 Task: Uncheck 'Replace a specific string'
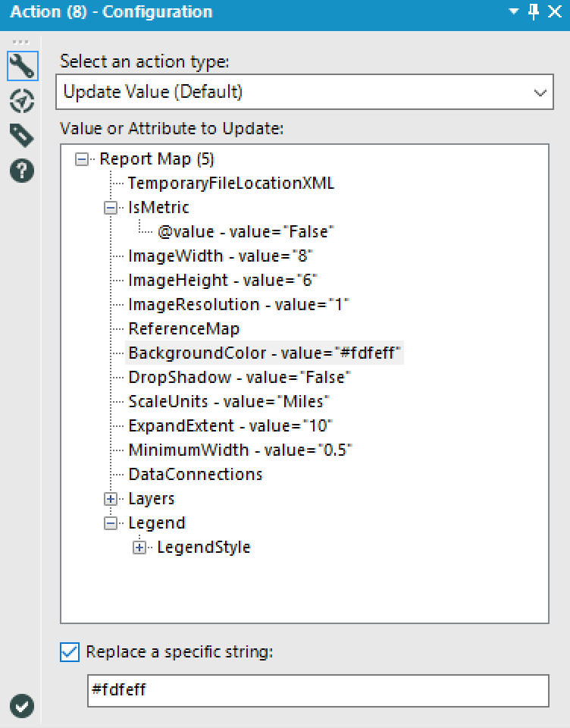click(x=69, y=652)
